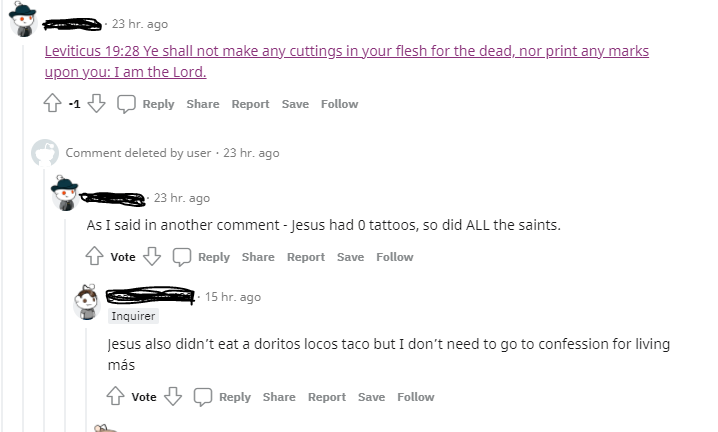This screenshot has width=718, height=432.
Task: Save the doritos locos taco comment
Action: [371, 397]
